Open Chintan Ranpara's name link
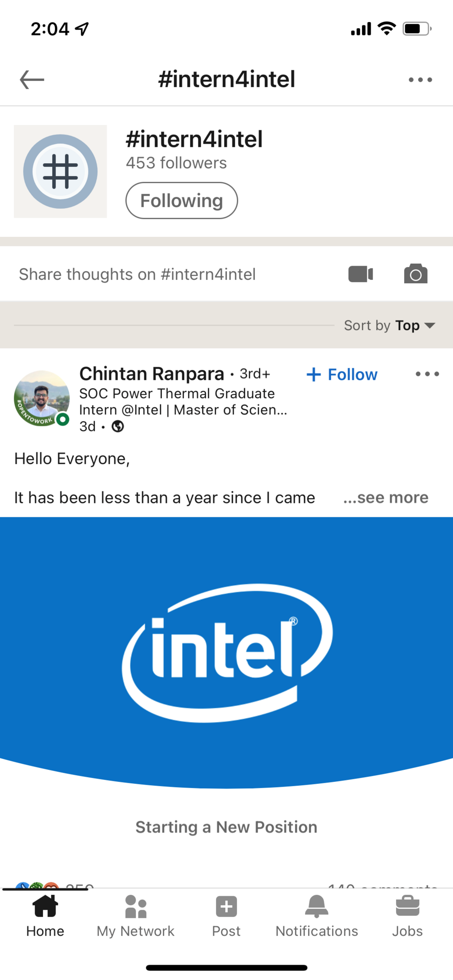The image size is (453, 980). 152,374
